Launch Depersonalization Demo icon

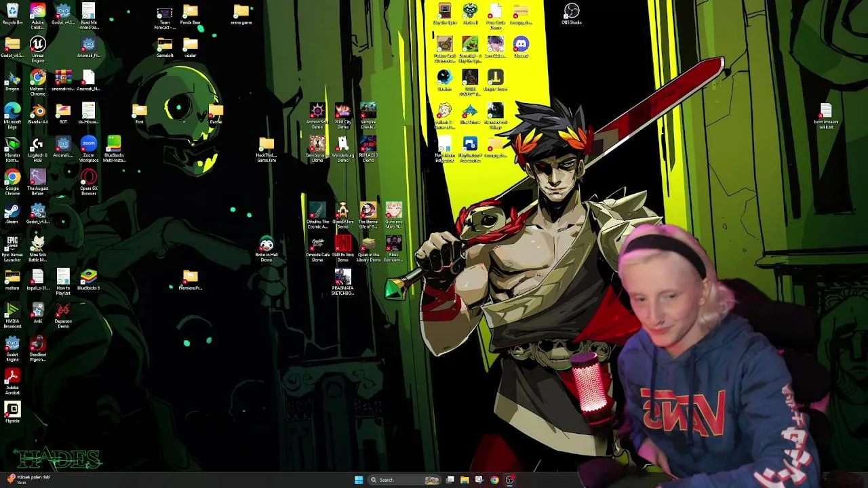[63, 314]
